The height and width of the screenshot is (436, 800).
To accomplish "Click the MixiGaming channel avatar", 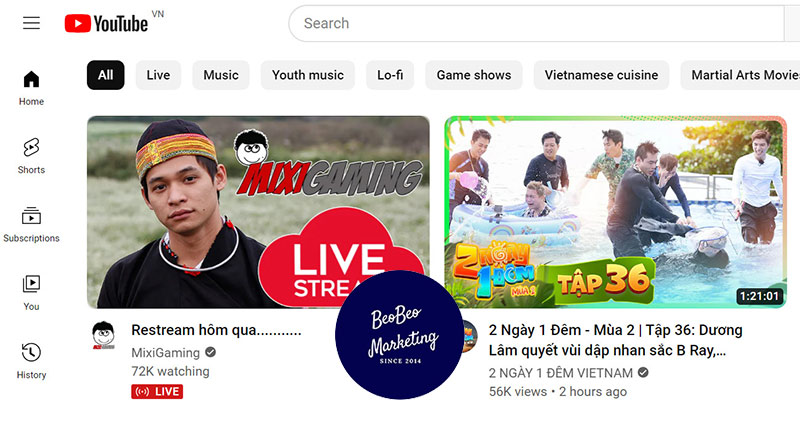I will tap(103, 335).
